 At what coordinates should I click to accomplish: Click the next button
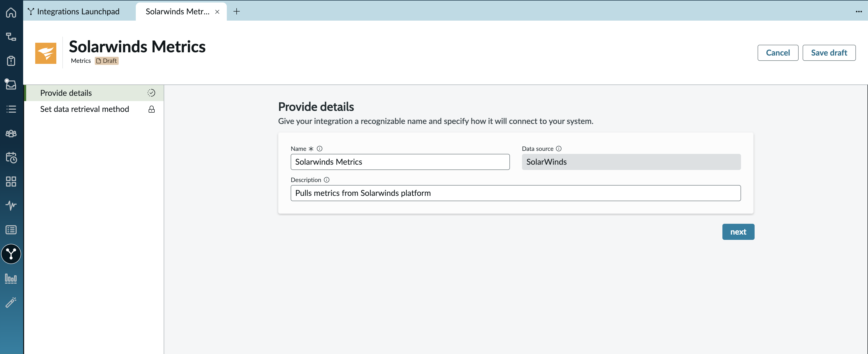(x=738, y=232)
